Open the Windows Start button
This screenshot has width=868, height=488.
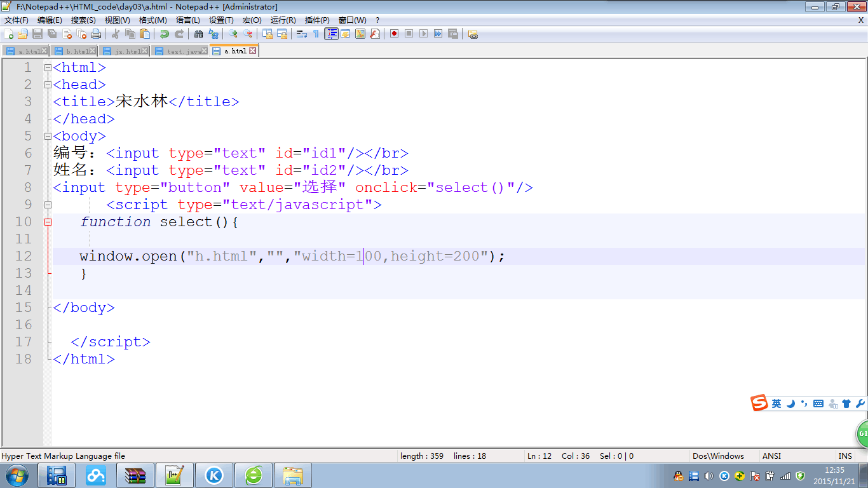[x=16, y=475]
